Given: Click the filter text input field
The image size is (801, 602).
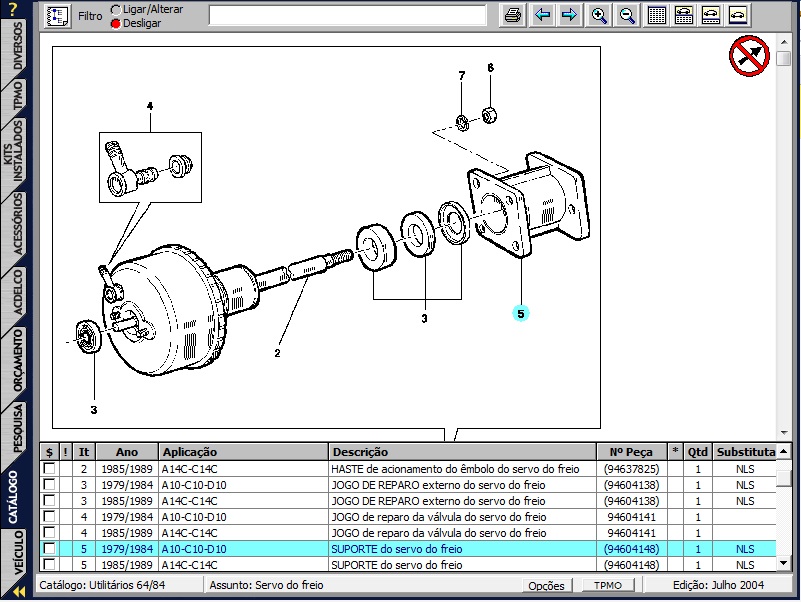Looking at the screenshot, I should (x=350, y=15).
